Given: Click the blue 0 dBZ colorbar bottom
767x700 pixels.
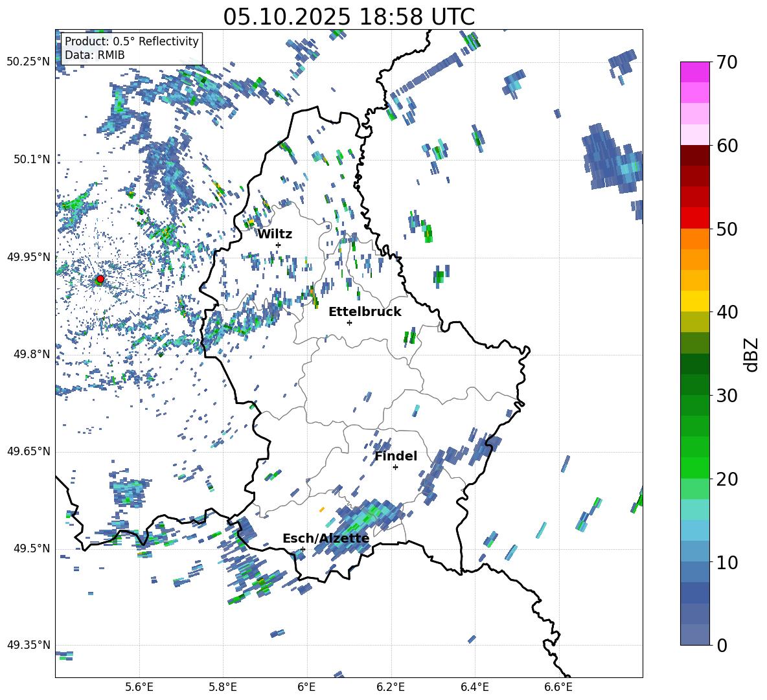Looking at the screenshot, I should (694, 635).
